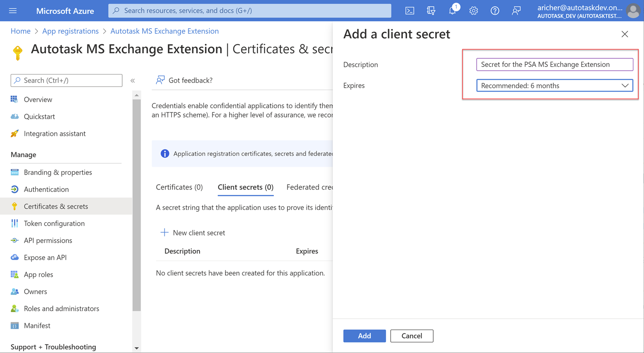Open the Notifications bell icon
The image size is (644, 353).
(x=452, y=11)
